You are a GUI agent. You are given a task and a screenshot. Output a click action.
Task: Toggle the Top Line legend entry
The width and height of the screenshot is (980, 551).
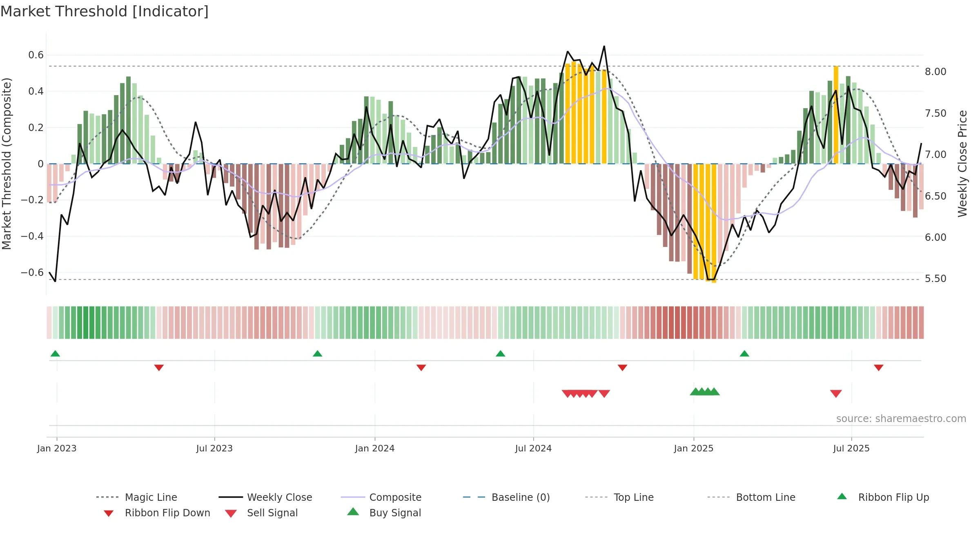tap(619, 497)
